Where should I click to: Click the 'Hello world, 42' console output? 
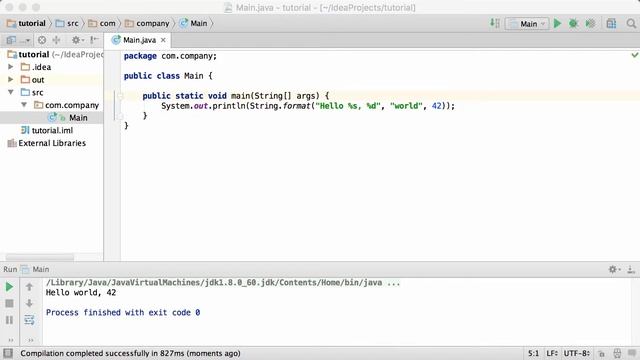(x=81, y=293)
